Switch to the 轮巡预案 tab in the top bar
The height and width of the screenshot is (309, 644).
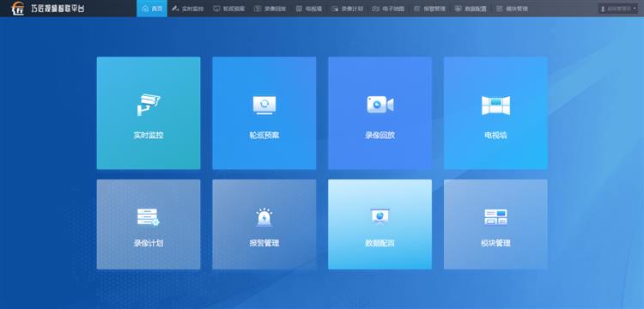click(228, 9)
